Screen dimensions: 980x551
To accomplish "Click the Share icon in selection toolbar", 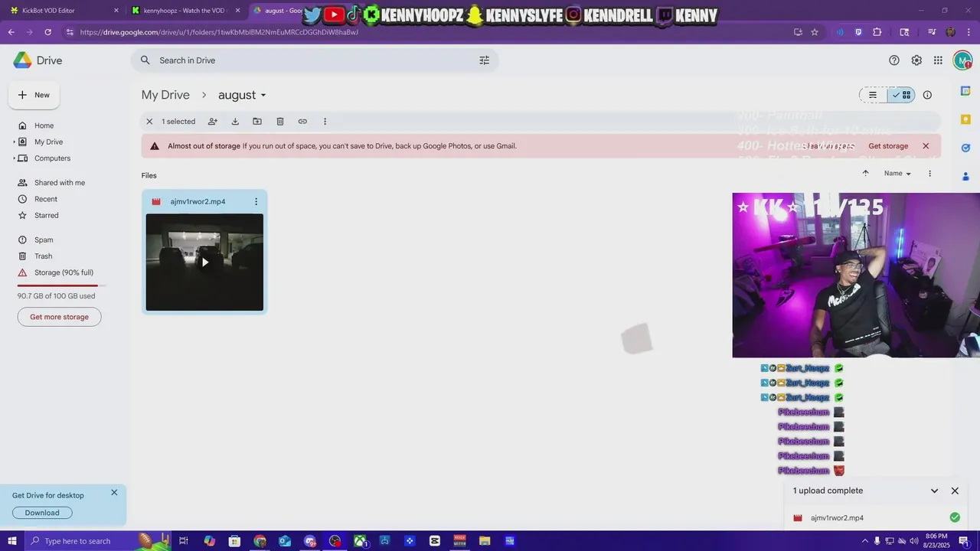I will [x=213, y=122].
